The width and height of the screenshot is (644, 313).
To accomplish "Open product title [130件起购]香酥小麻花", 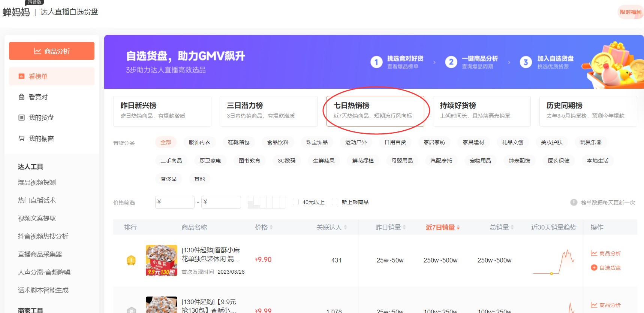I will tap(211, 255).
